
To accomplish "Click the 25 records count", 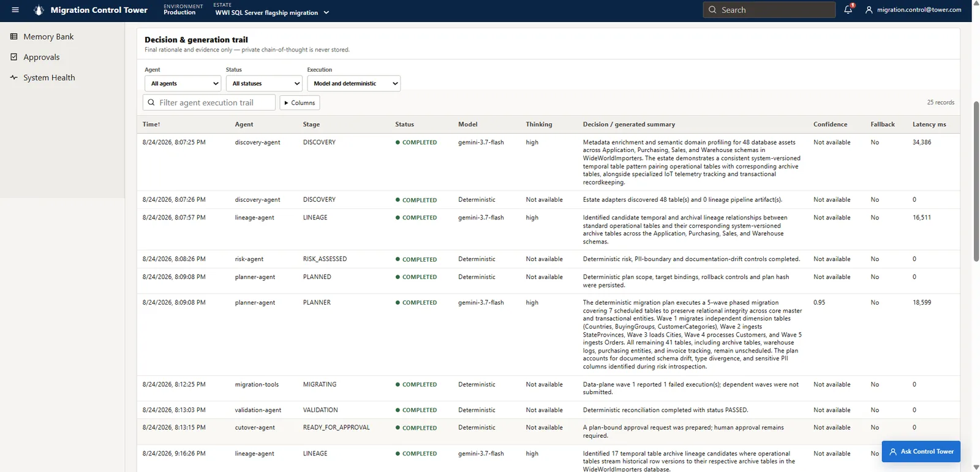I will pyautogui.click(x=941, y=102).
